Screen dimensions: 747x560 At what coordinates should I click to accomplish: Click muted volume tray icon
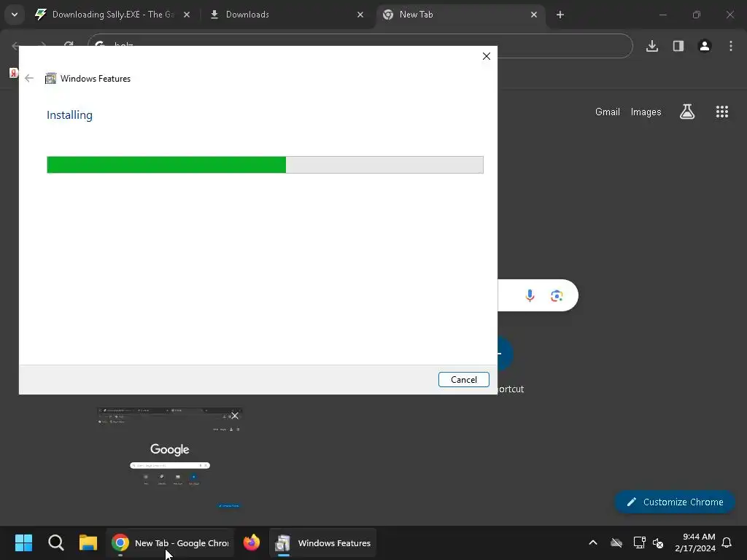tap(658, 542)
